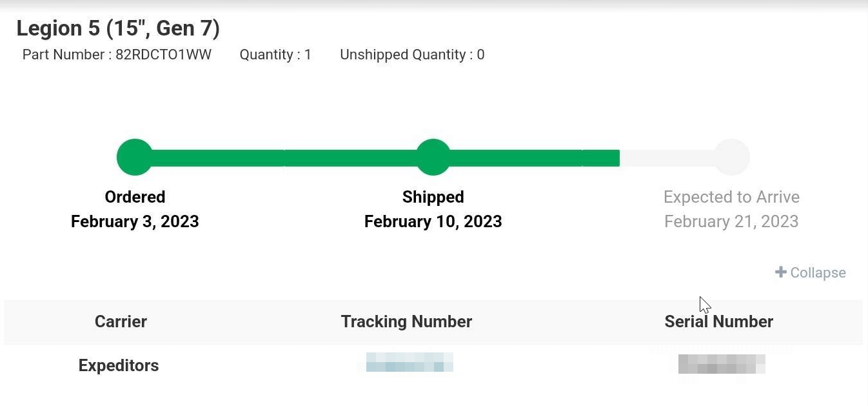The image size is (868, 406).
Task: Click the Tracking Number column header
Action: (406, 321)
